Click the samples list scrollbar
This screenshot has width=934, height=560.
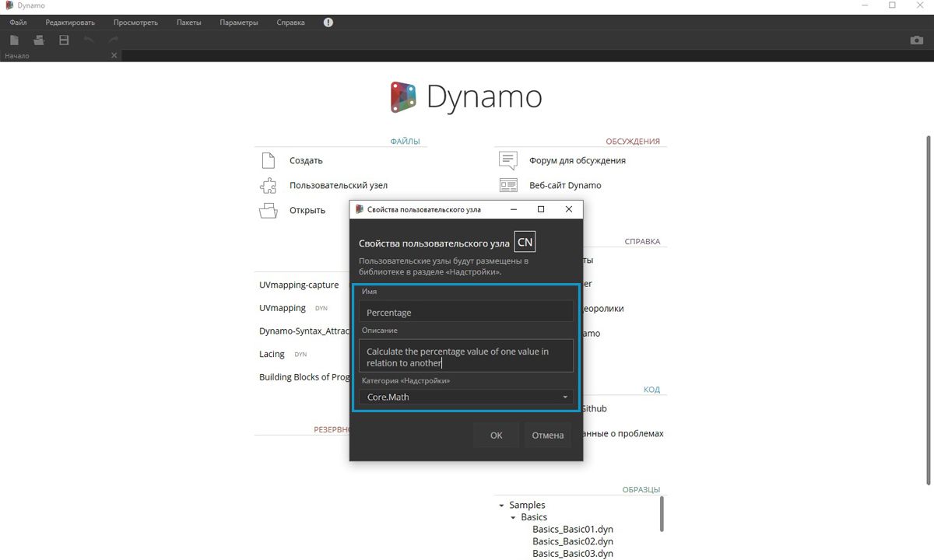(662, 513)
